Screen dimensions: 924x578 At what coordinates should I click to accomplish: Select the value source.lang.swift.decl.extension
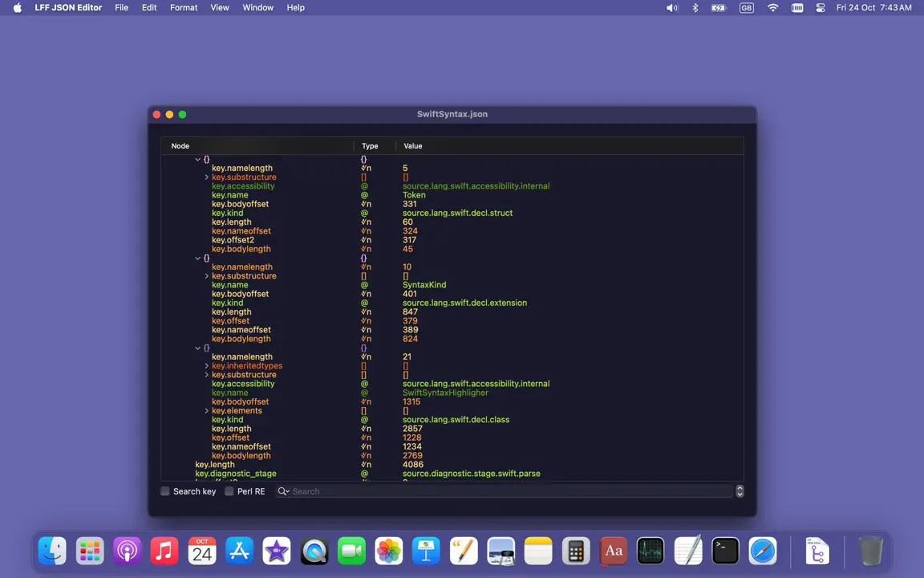pos(465,303)
